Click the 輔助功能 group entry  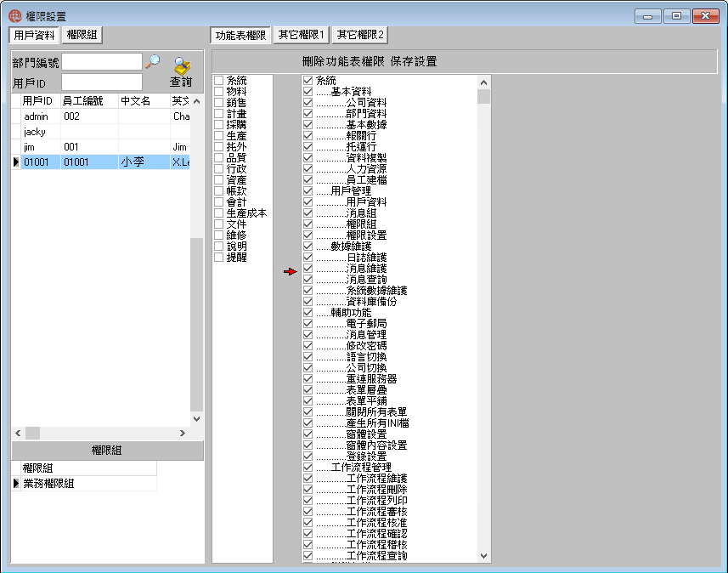click(x=351, y=312)
